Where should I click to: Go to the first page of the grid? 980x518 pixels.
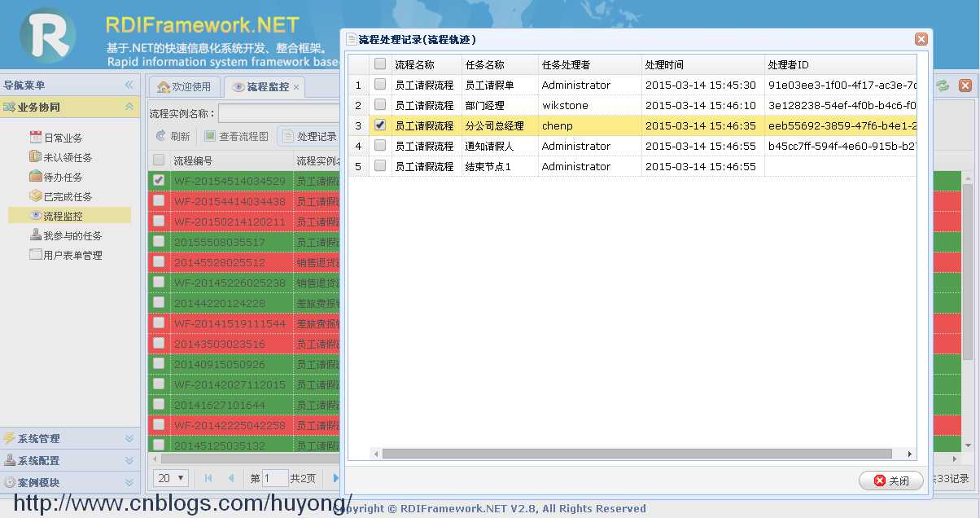coord(208,478)
